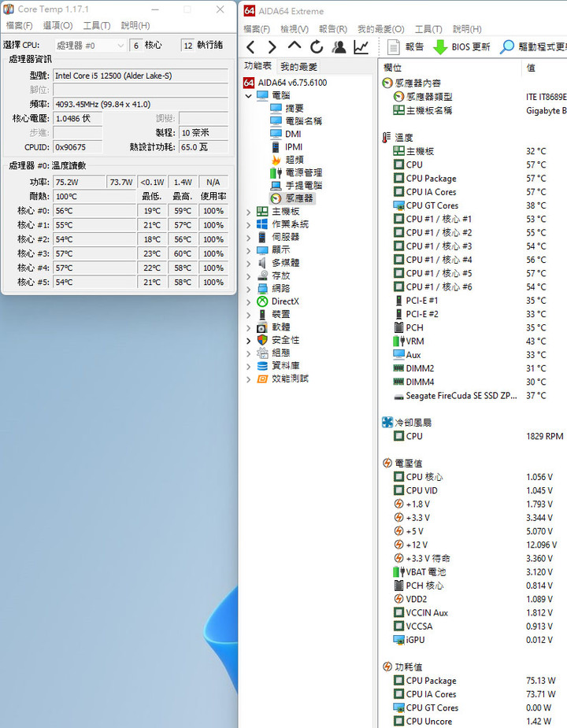
Task: Select the CPU Package temperature row
Action: [x=473, y=179]
